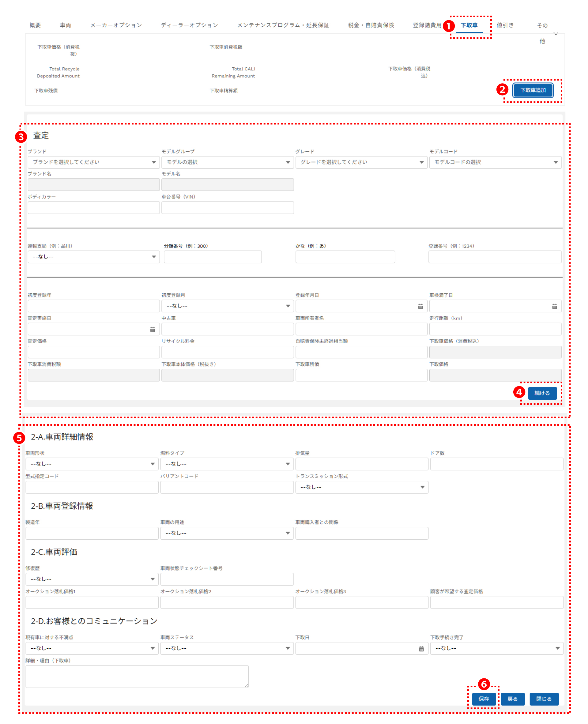Screen dimensions: 588x724
Task: Click the 保存 button
Action: 483,699
